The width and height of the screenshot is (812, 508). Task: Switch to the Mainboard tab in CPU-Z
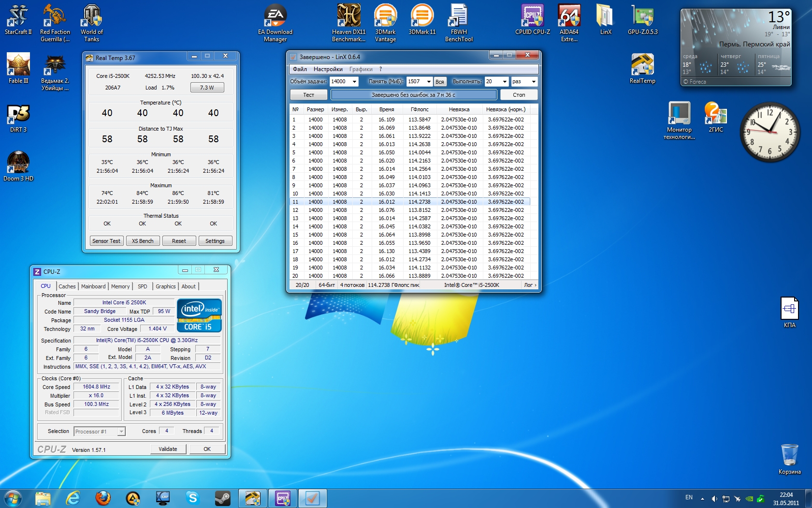coord(93,286)
